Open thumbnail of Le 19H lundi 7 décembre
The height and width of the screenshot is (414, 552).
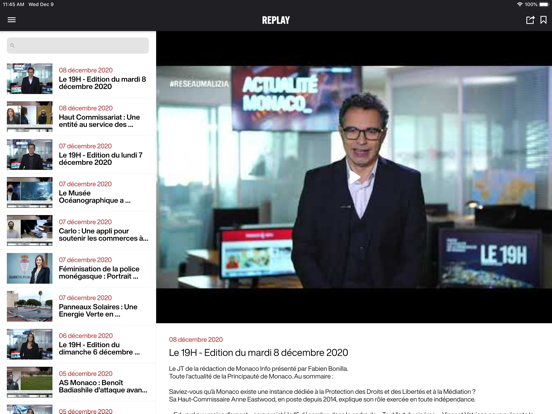coord(30,154)
